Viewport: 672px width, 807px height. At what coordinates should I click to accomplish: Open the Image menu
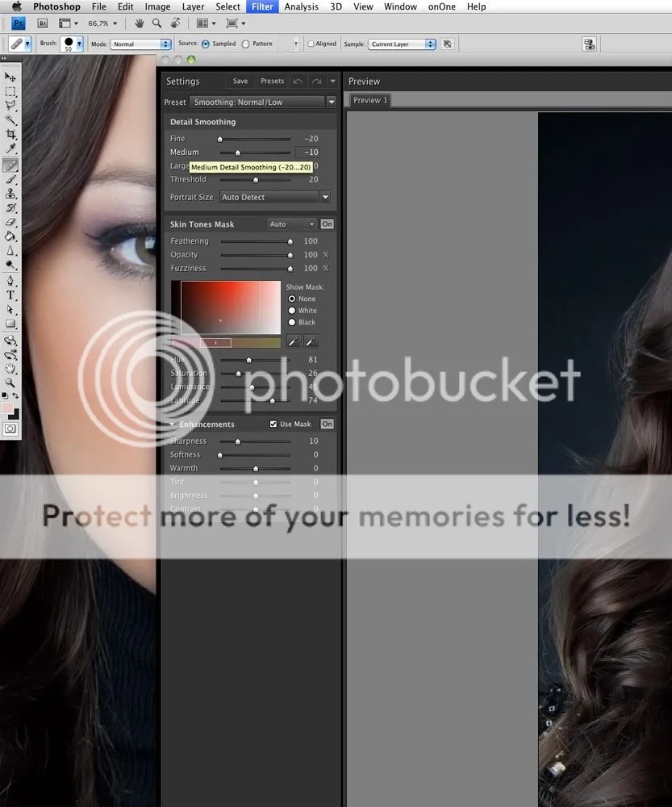157,6
